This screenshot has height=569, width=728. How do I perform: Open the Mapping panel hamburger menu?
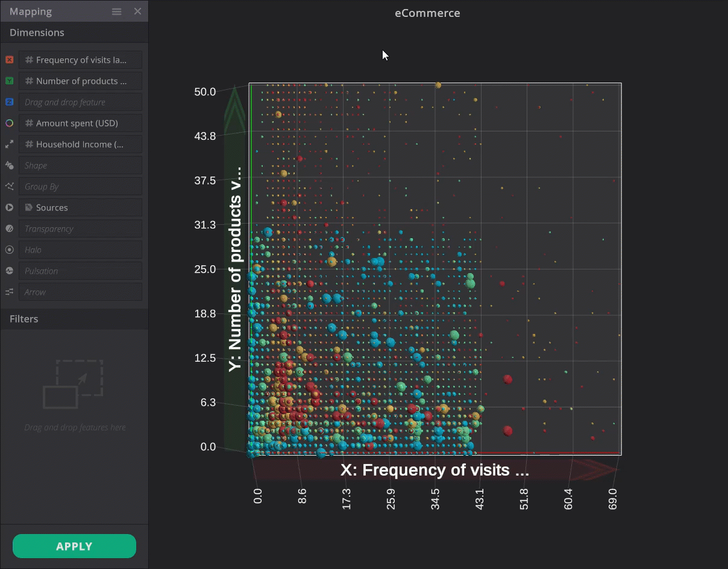117,11
